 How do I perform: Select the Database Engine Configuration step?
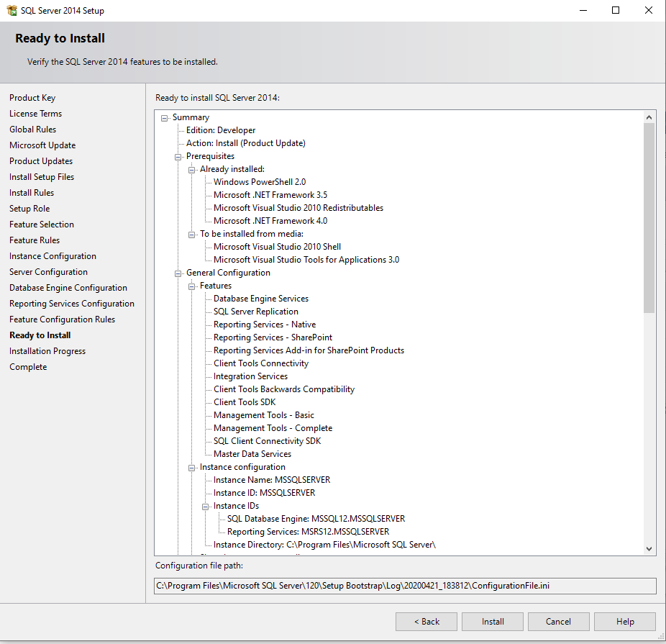coord(68,288)
